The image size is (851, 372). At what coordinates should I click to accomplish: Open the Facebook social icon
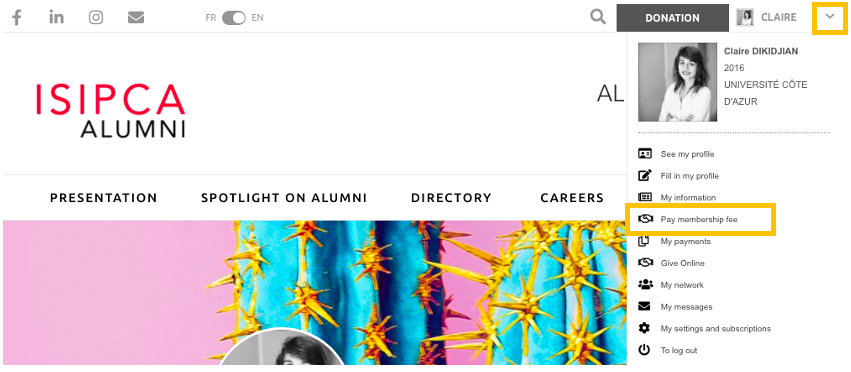pyautogui.click(x=17, y=18)
